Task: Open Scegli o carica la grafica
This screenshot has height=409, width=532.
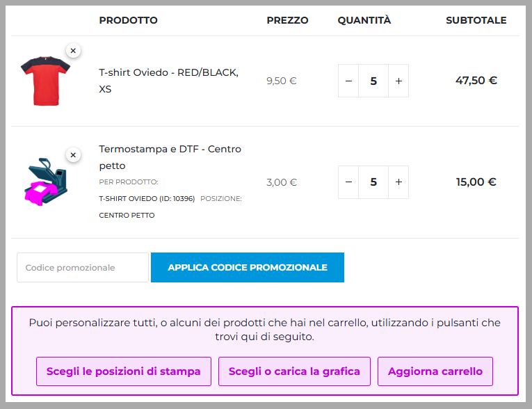Action: pos(294,371)
